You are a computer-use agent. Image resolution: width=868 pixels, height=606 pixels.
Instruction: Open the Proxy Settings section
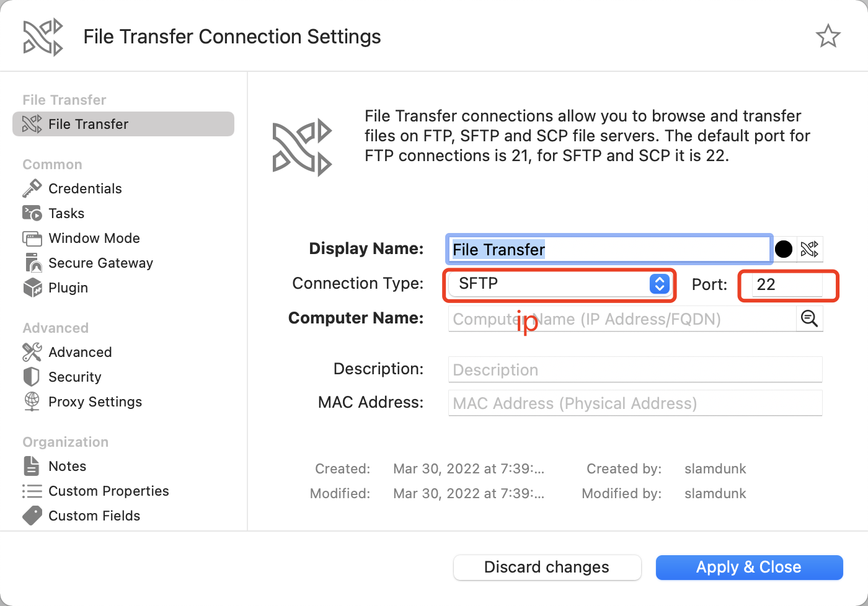[x=95, y=402]
